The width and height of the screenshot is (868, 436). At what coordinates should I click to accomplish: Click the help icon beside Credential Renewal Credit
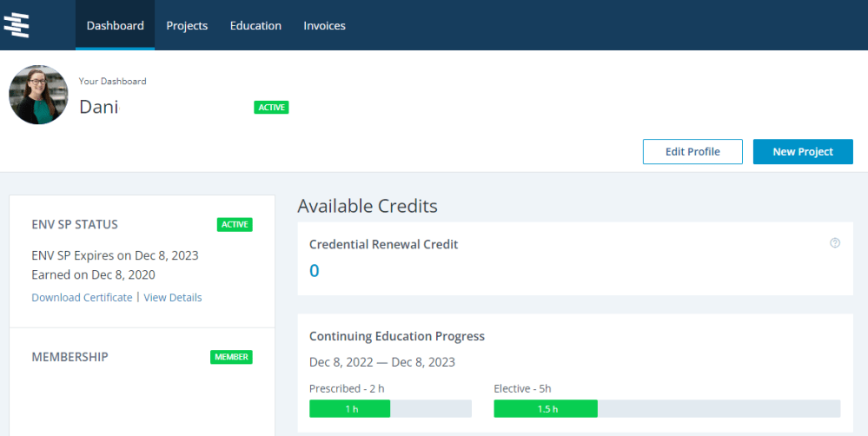pos(835,243)
